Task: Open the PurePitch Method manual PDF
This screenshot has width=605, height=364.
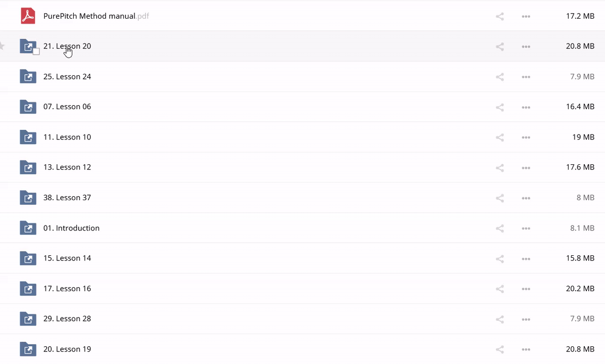Action: click(x=89, y=16)
